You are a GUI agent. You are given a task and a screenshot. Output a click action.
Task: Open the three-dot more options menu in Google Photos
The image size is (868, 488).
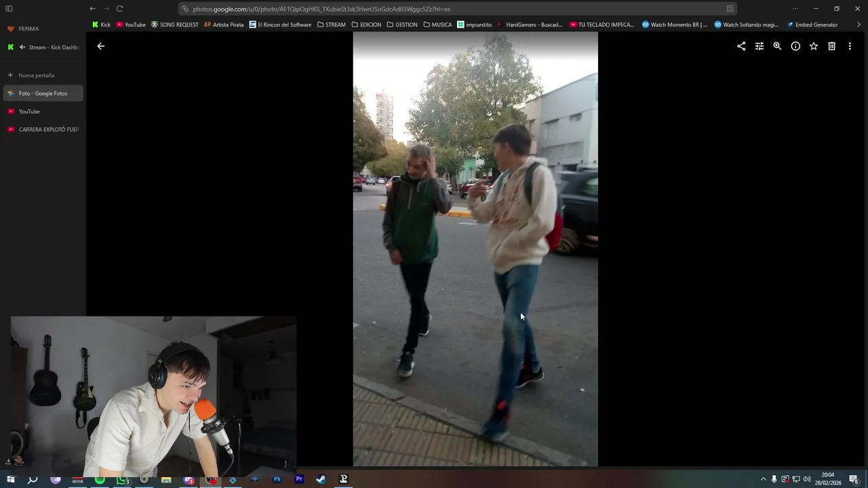click(x=850, y=46)
